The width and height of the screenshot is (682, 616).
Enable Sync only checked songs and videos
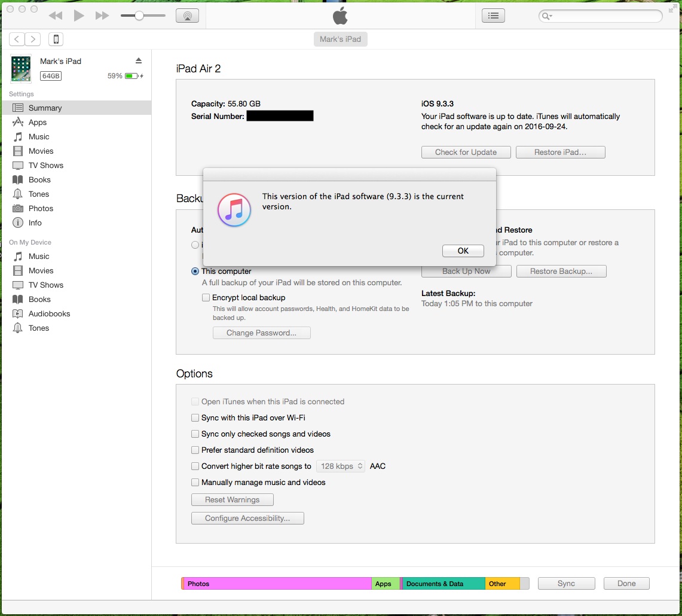(195, 434)
